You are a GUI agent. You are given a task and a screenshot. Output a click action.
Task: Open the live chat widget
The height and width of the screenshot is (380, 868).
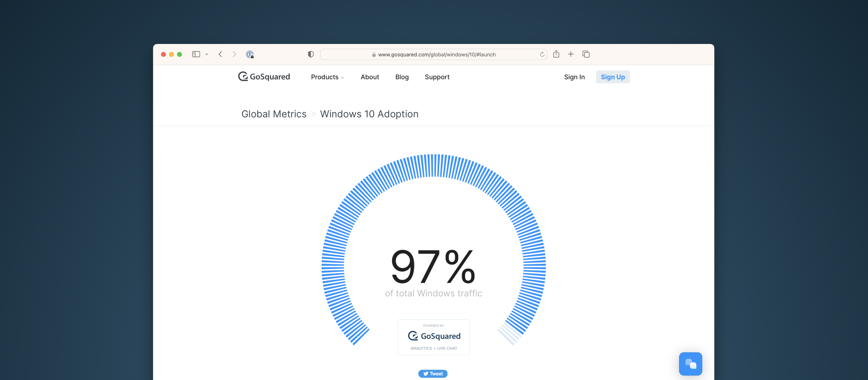click(x=690, y=364)
